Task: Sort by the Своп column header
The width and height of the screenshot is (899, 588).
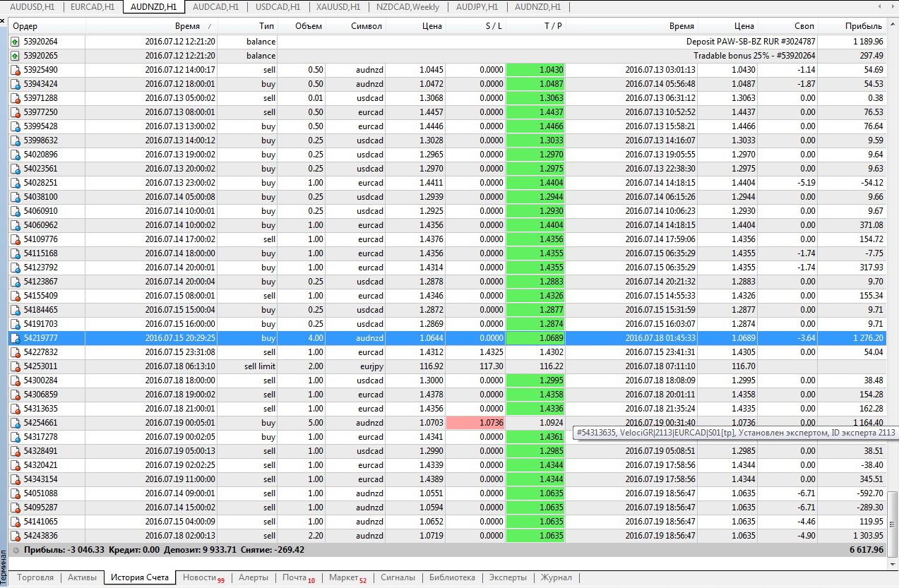Action: [x=787, y=26]
